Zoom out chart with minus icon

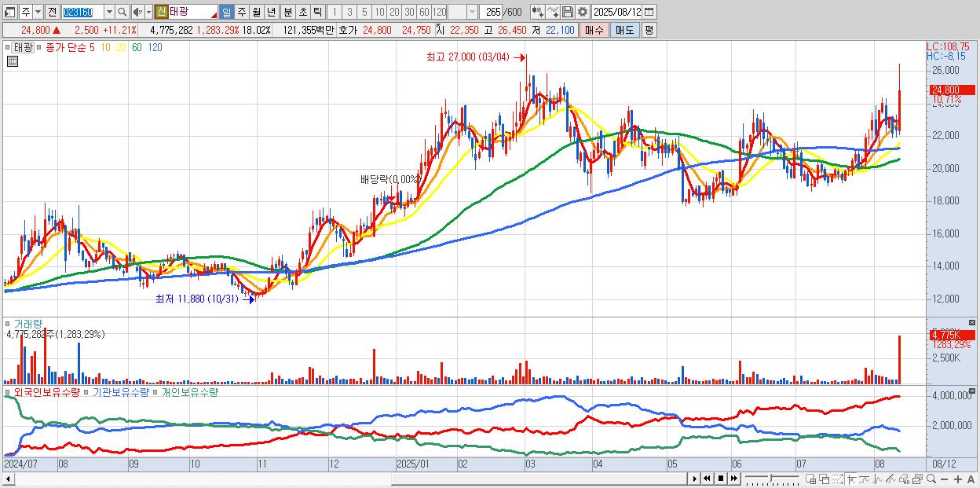pyautogui.click(x=944, y=479)
